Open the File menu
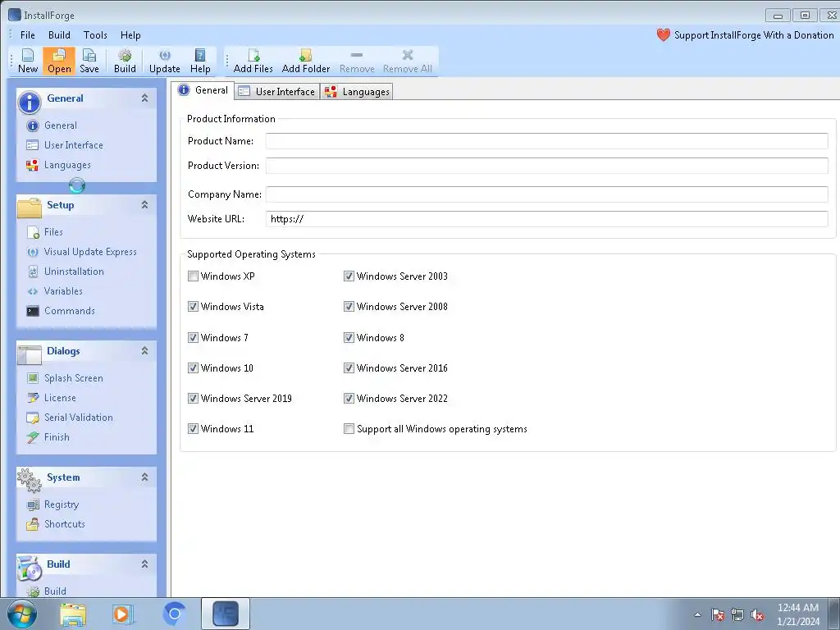This screenshot has width=840, height=630. click(x=27, y=35)
